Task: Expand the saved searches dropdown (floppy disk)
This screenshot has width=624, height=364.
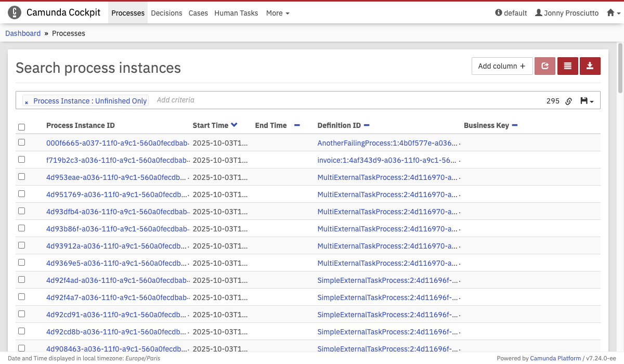Action: click(587, 101)
